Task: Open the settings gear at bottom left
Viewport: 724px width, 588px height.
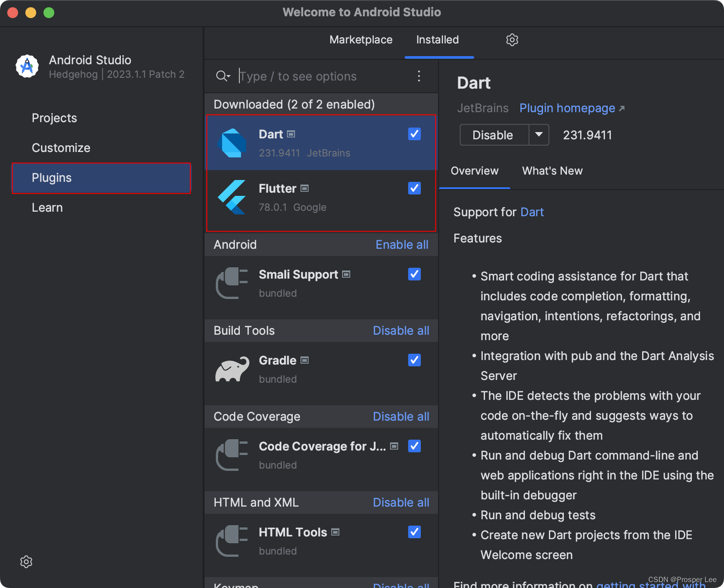Action: tap(26, 562)
